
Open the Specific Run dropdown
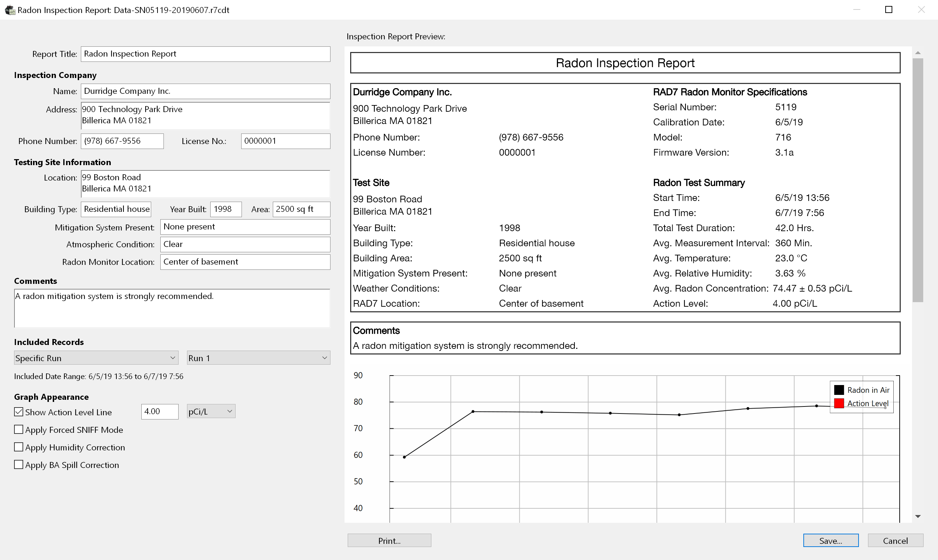click(x=96, y=358)
